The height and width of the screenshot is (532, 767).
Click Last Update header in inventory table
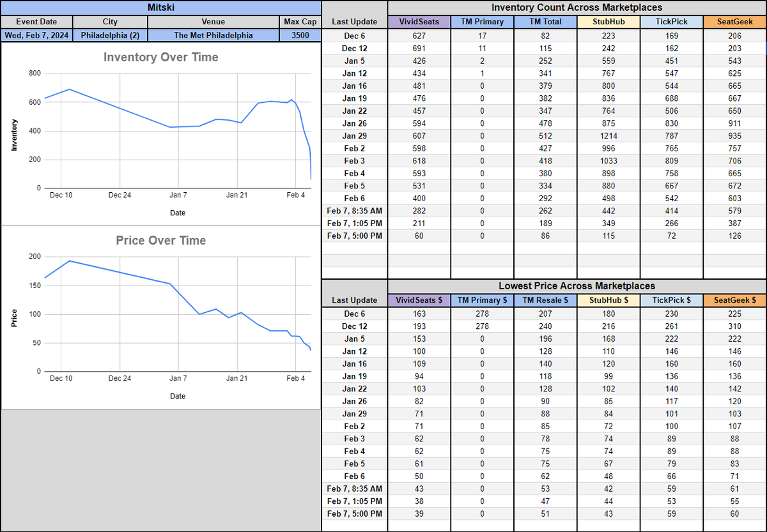pyautogui.click(x=354, y=22)
